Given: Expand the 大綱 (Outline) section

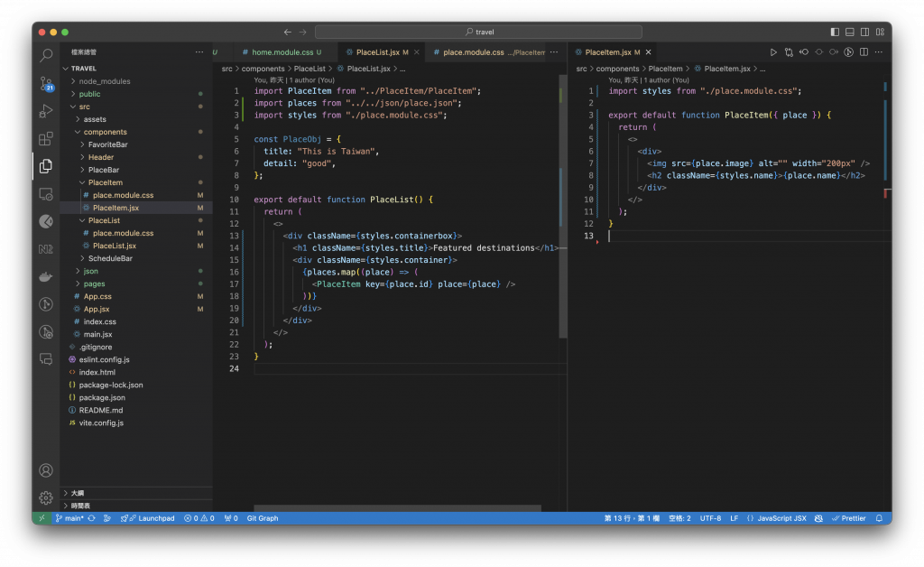Looking at the screenshot, I should click(136, 493).
